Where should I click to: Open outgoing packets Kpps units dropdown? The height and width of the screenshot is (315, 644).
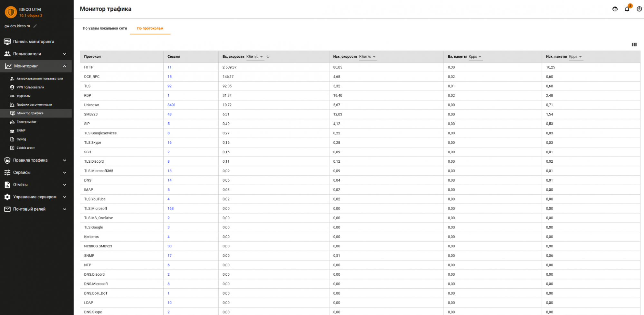coord(575,57)
